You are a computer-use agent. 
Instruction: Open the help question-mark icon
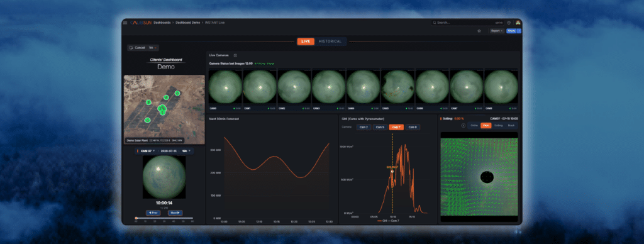pos(509,23)
